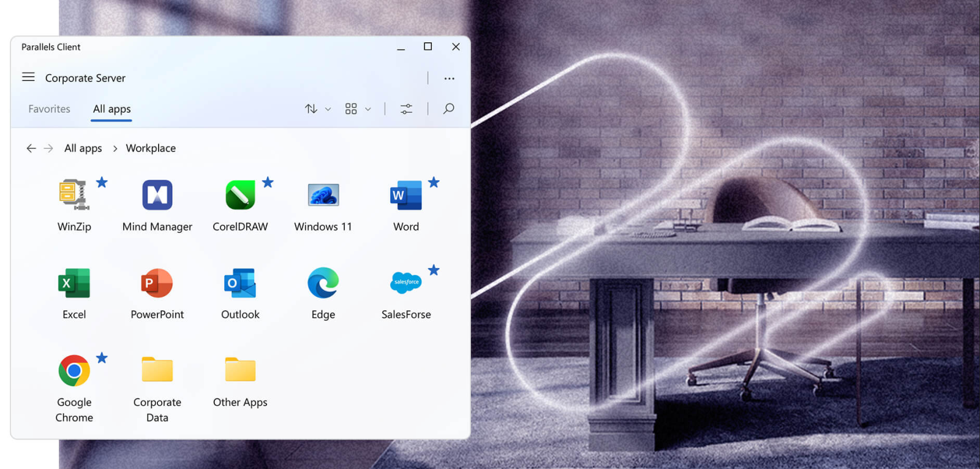Open PowerPoint app icon
This screenshot has width=980, height=469.
coord(157,283)
